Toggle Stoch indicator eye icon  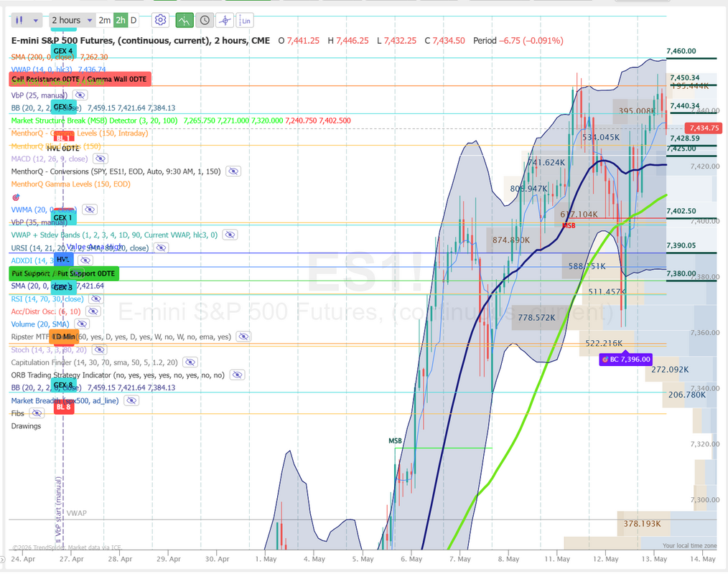(99, 349)
